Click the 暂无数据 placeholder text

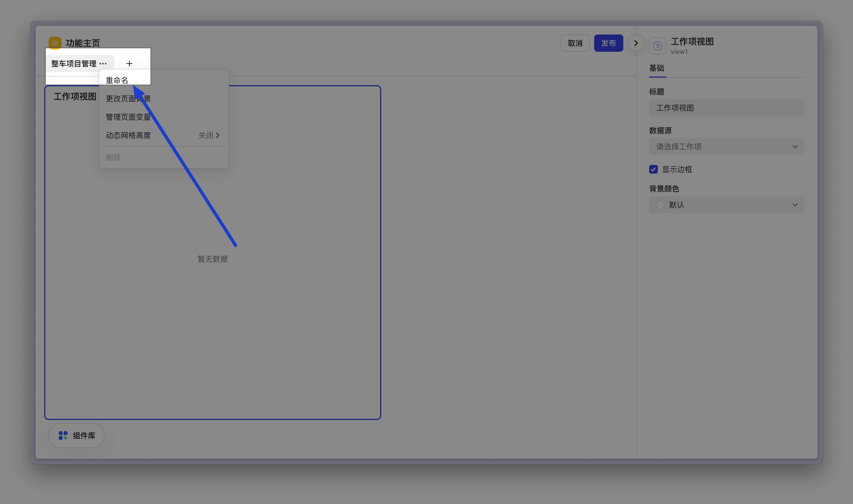pos(213,259)
